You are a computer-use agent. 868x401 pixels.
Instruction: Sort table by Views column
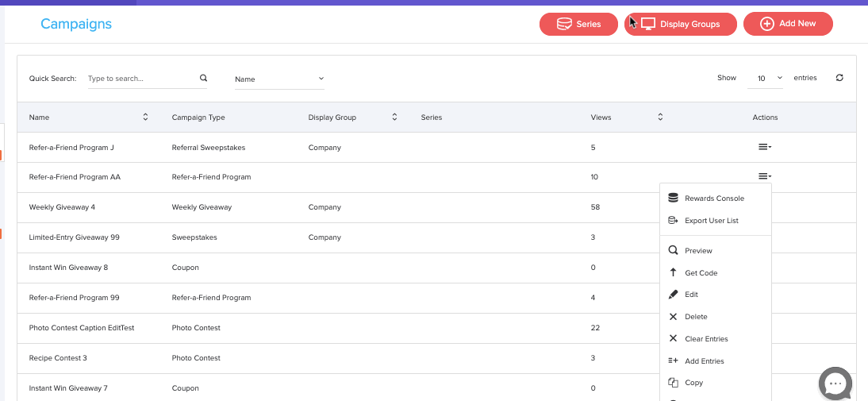click(660, 118)
